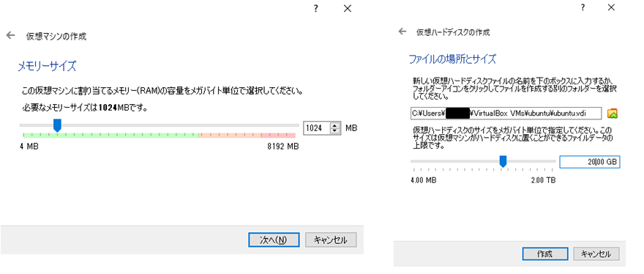644x274 pixels.
Task: Click the メモリーサイズ heading
Action: tap(47, 66)
